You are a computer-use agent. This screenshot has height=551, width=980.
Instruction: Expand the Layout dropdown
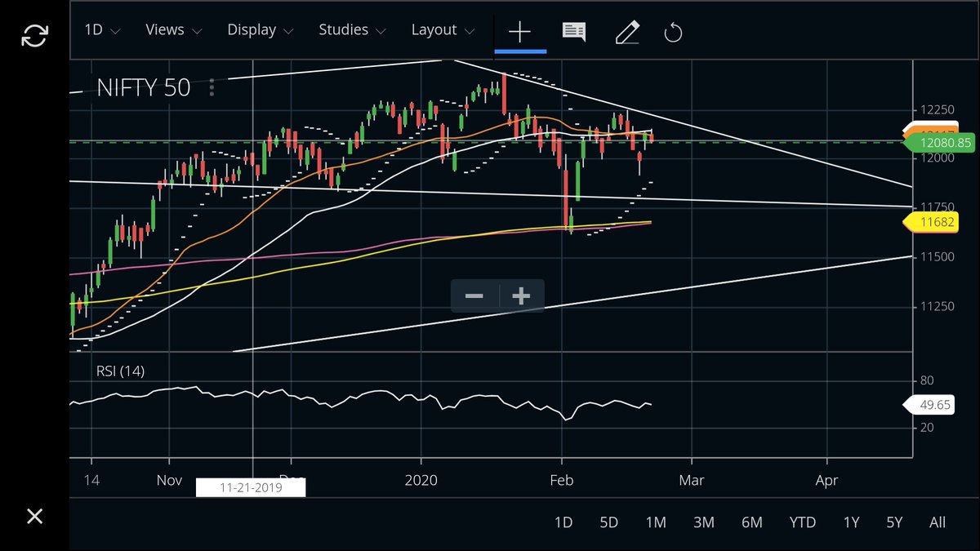tap(443, 29)
